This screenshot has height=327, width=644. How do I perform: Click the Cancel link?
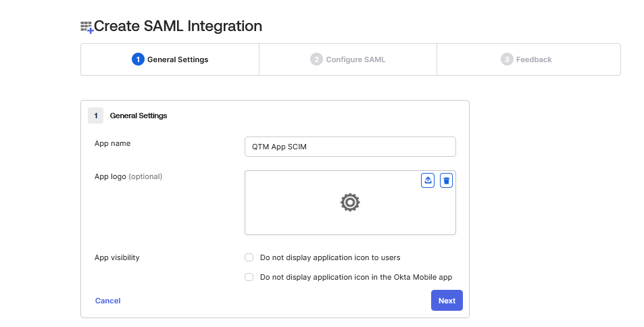click(108, 301)
